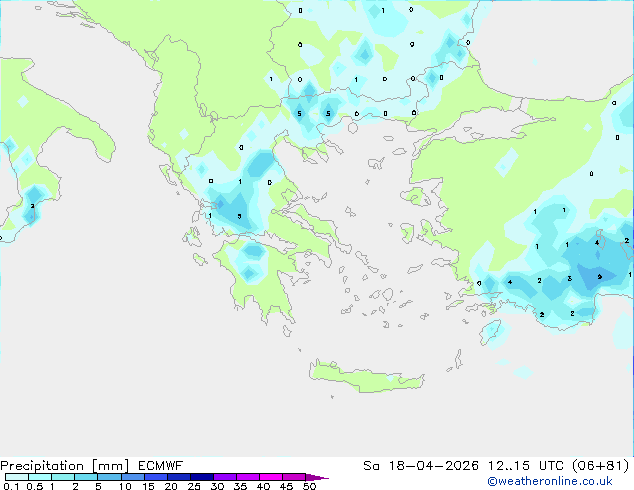Click the 30–35 mm purple swatch
The image size is (634, 490).
[x=224, y=477]
